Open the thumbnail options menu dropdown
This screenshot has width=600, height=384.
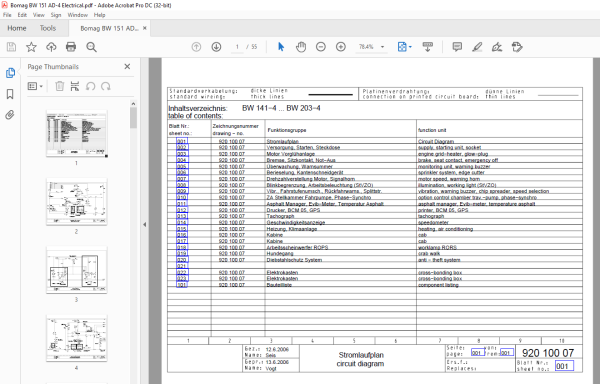pyautogui.click(x=35, y=86)
